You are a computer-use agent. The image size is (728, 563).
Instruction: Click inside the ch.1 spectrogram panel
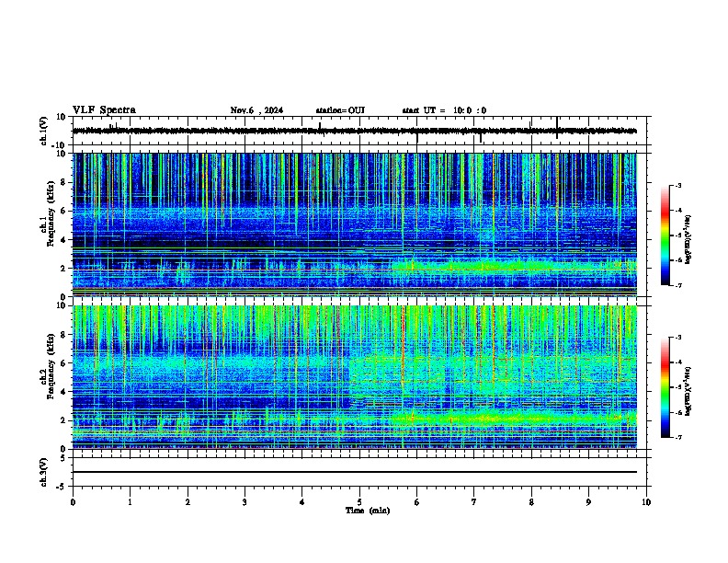[x=355, y=224]
